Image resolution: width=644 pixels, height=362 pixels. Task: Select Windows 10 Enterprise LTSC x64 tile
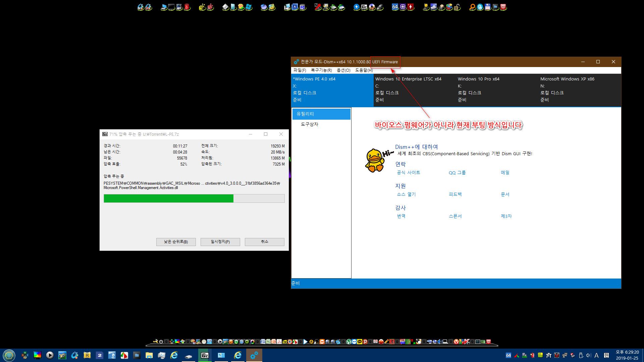(415, 90)
